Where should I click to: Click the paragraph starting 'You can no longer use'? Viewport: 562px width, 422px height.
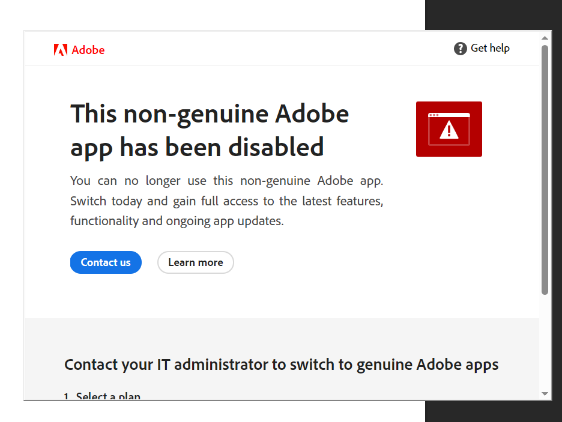227,201
